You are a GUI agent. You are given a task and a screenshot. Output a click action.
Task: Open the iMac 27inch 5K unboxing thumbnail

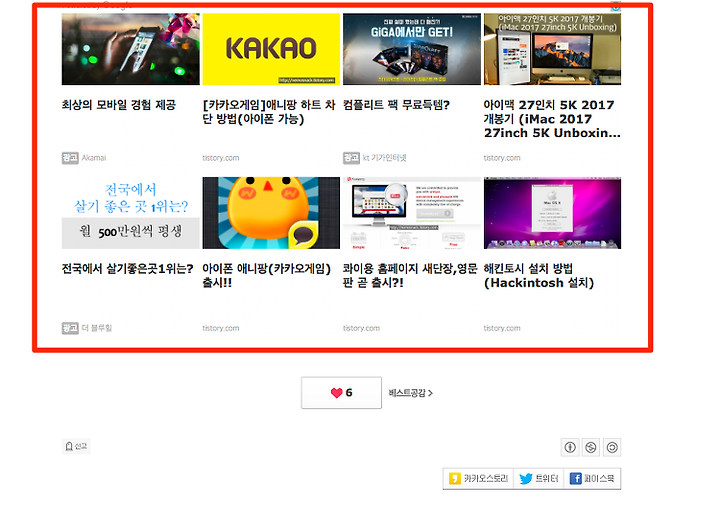552,49
